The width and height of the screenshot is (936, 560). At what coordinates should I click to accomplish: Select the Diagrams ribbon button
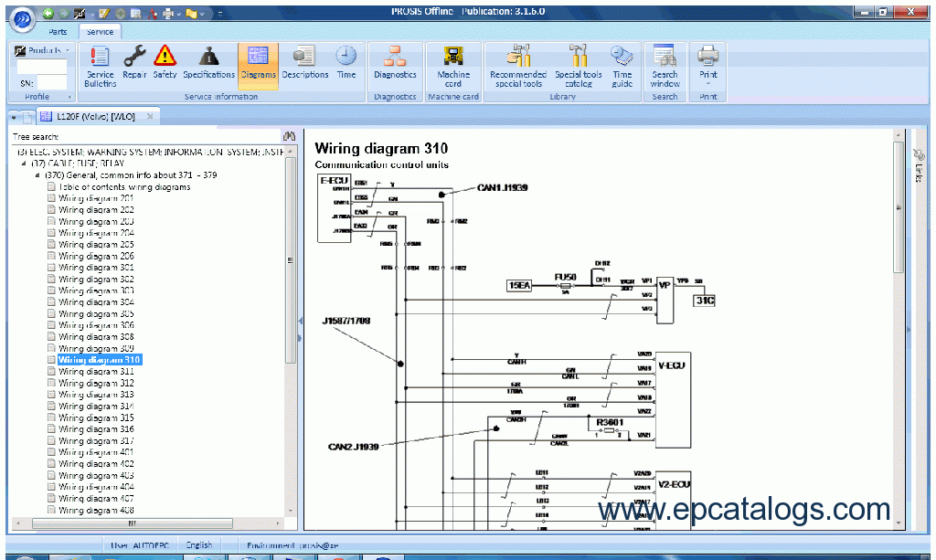point(258,66)
